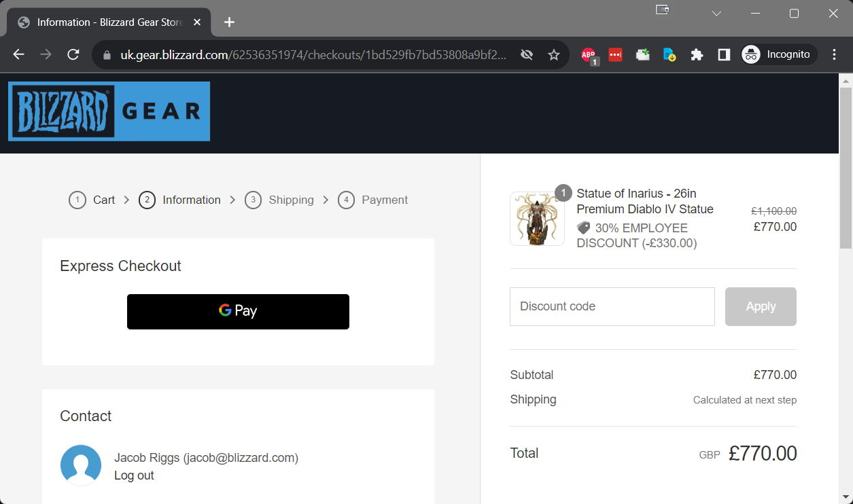Click the Jacob Riggs email text
This screenshot has width=853, height=504.
206,458
